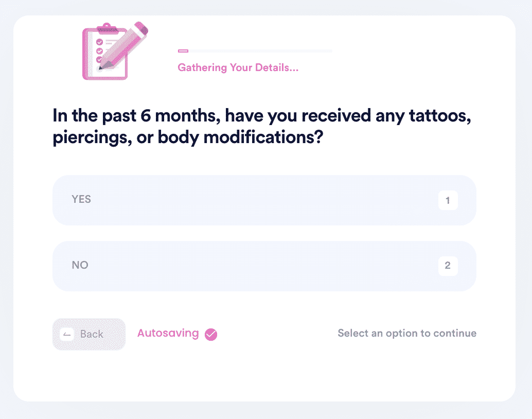The width and height of the screenshot is (532, 419).
Task: Click the top checkmark on the clipboard
Action: coord(99,42)
